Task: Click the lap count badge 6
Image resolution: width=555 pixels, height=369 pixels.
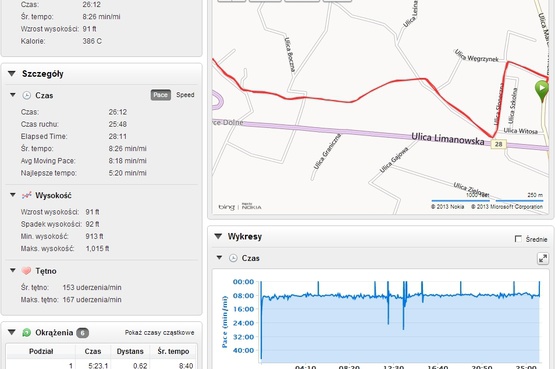Action: tap(82, 333)
